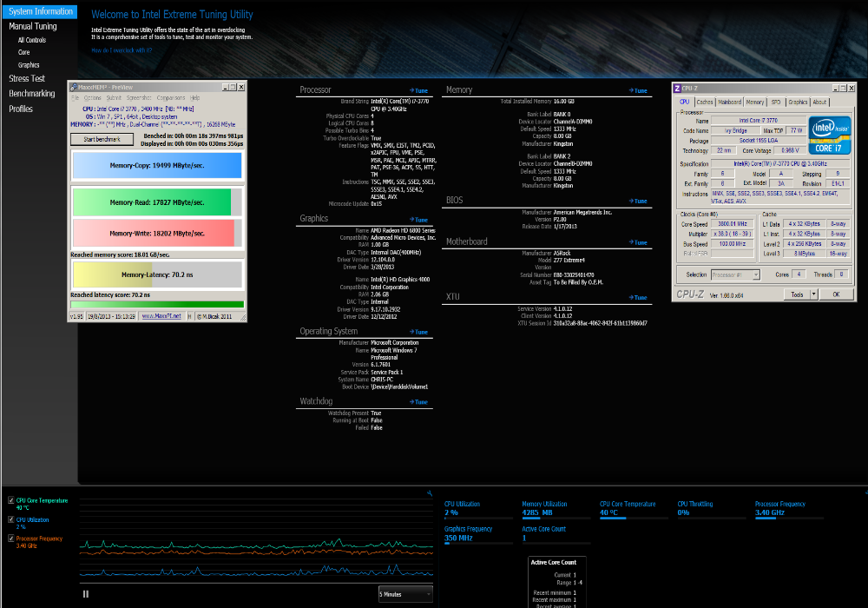Open the Stress Test section
This screenshot has width=868, height=608.
click(x=27, y=79)
